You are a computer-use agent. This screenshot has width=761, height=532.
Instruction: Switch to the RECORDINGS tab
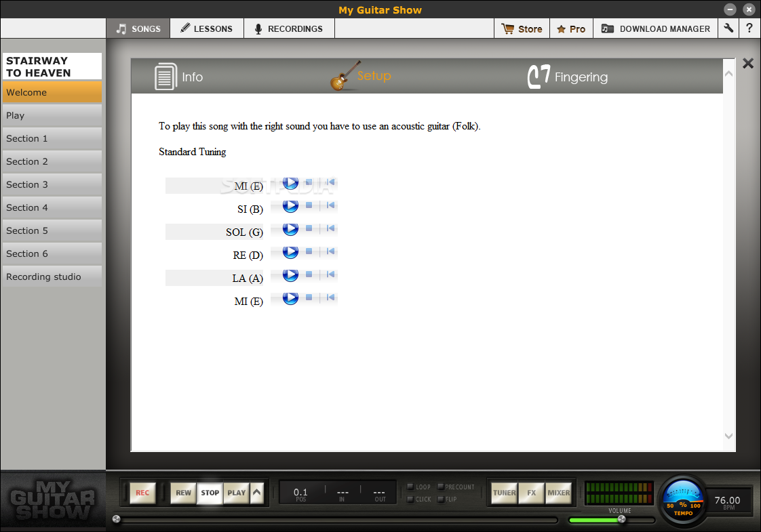[x=289, y=28]
